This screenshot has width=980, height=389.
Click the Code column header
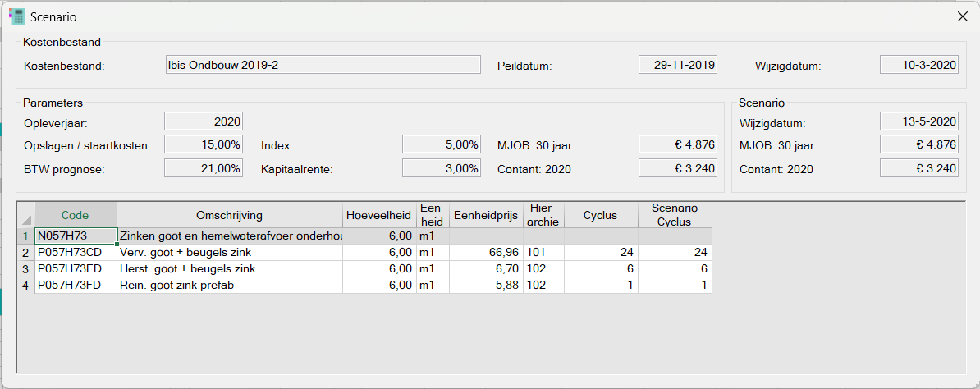point(76,215)
